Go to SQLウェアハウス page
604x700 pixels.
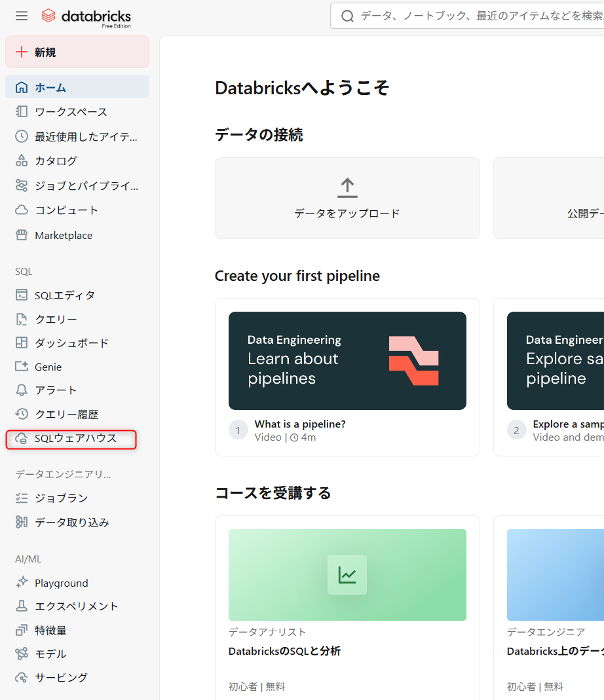[75, 438]
